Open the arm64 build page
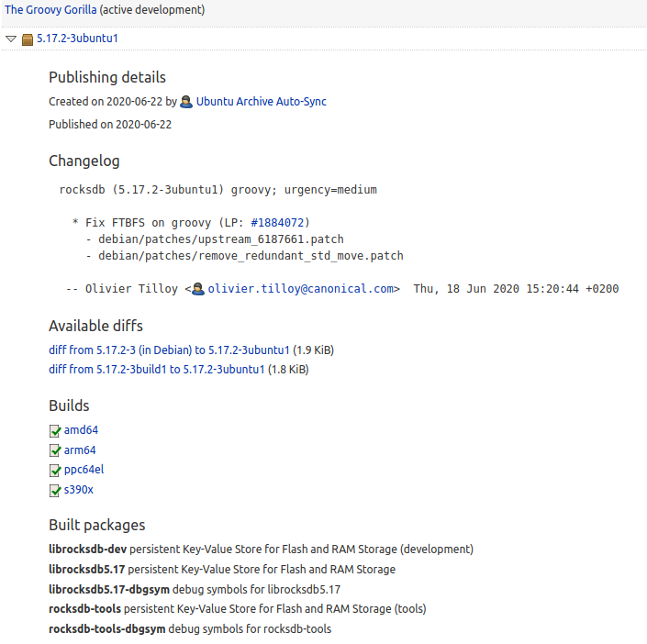 (80, 450)
